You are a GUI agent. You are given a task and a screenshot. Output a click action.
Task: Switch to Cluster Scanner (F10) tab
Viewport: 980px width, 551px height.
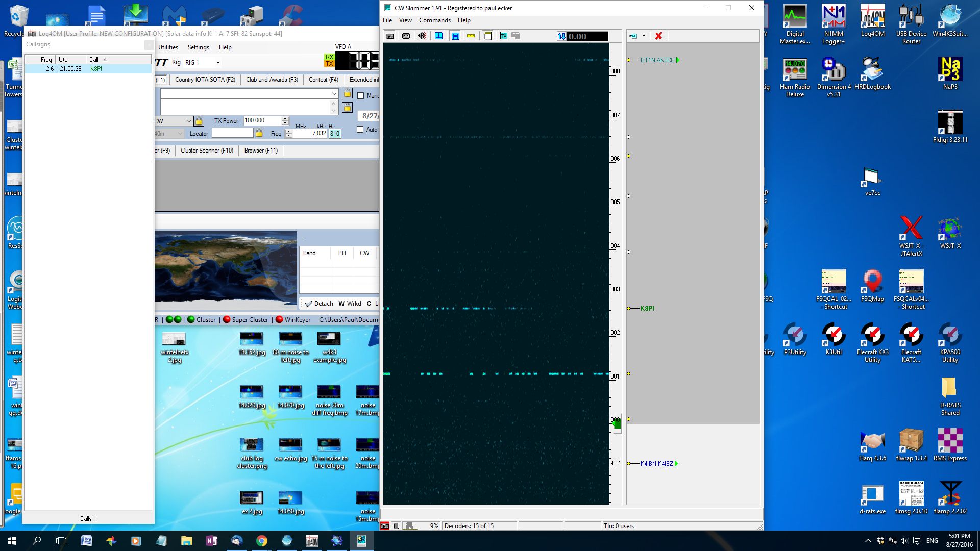pyautogui.click(x=207, y=151)
